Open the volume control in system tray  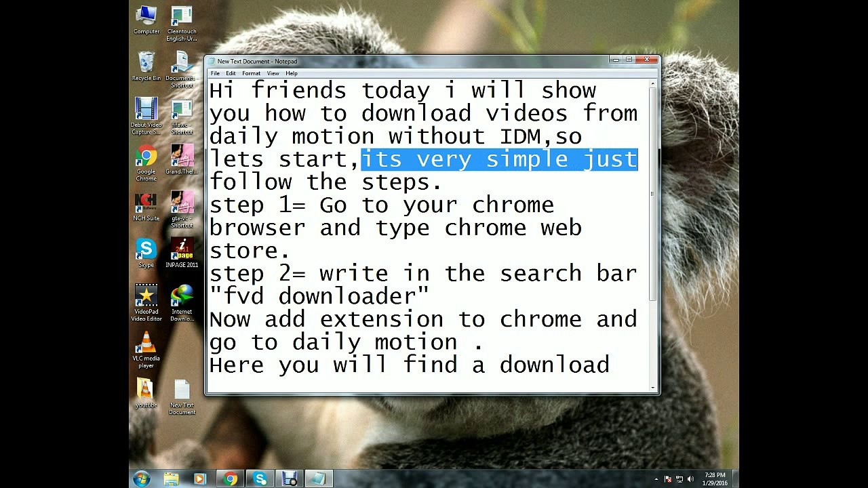pyautogui.click(x=691, y=479)
